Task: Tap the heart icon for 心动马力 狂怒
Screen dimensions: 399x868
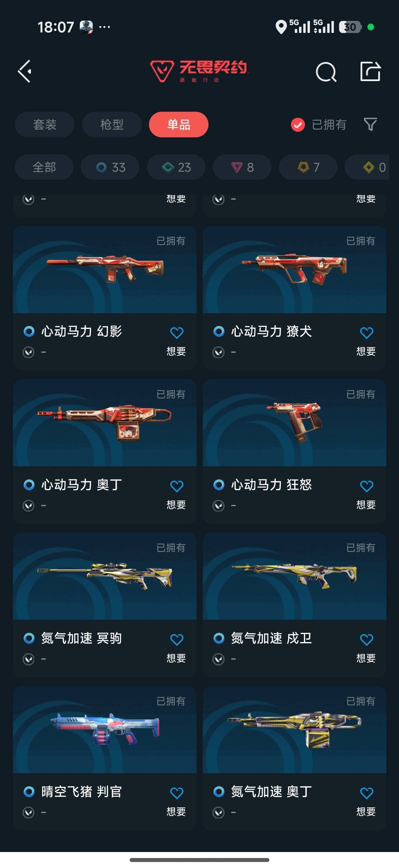Action: 366,486
